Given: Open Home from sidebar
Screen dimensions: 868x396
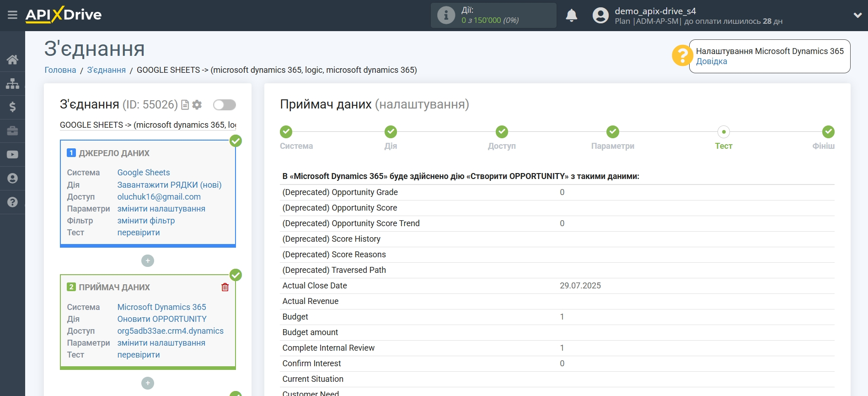Looking at the screenshot, I should click(12, 60).
